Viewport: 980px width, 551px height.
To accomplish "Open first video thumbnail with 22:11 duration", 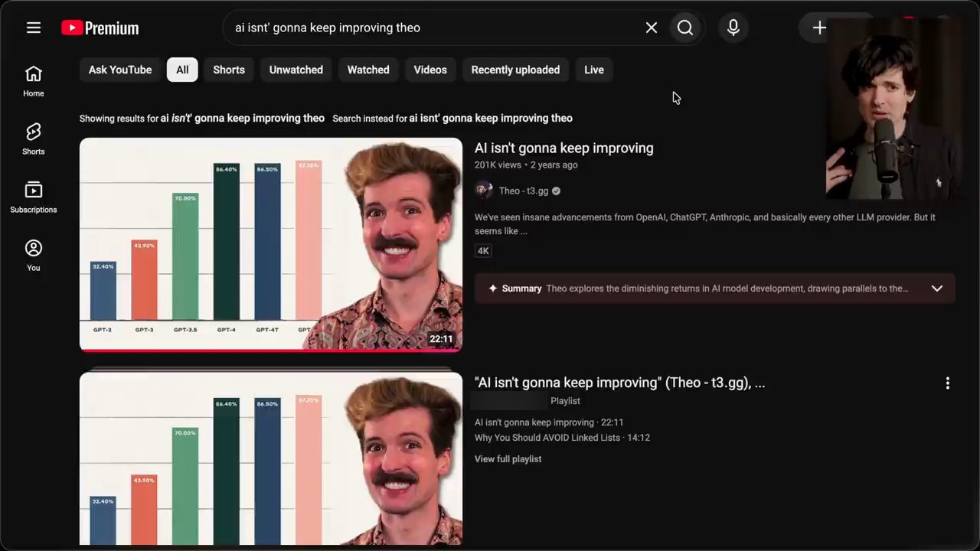I will [271, 245].
